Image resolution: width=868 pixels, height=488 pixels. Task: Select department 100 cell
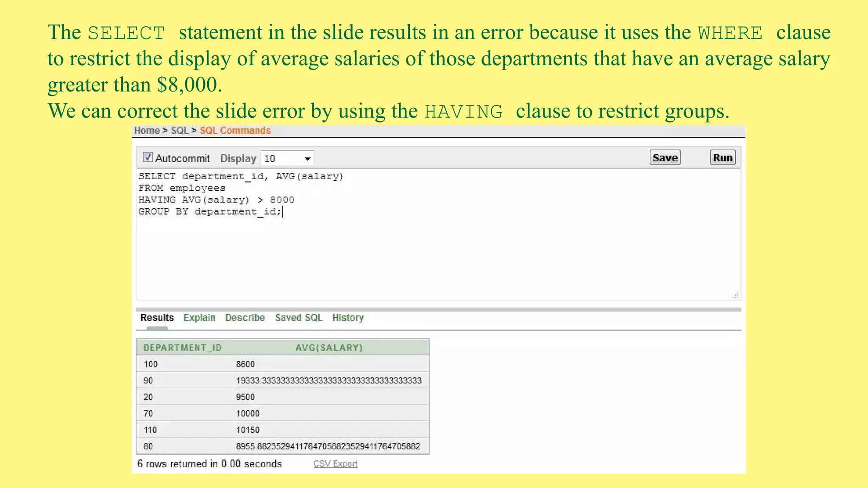pos(150,364)
